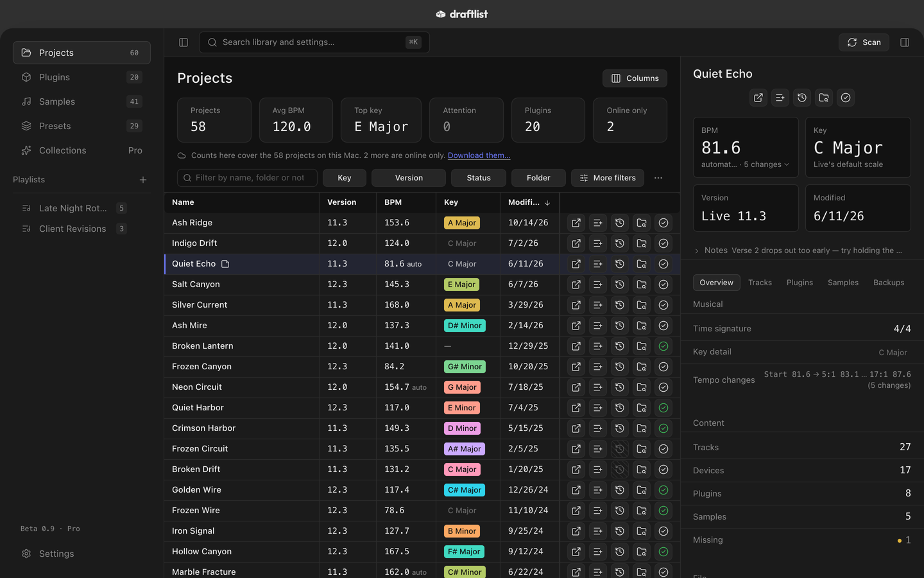Add Ash Mire row to a playlist
924x578 pixels.
pyautogui.click(x=598, y=326)
